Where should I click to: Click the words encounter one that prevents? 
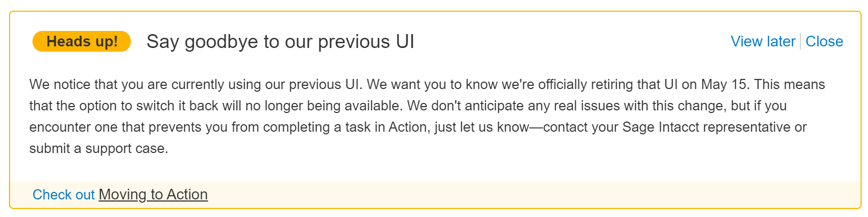[101, 127]
